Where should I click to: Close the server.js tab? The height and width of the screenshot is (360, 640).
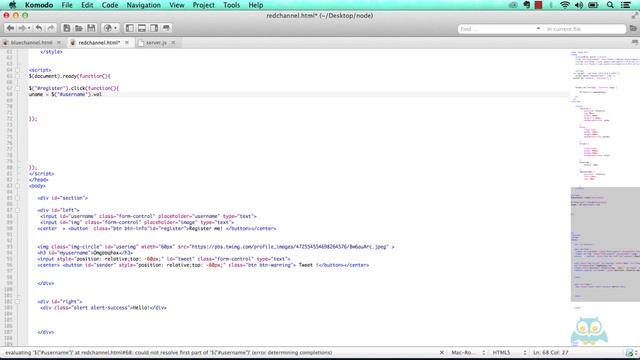(x=173, y=42)
